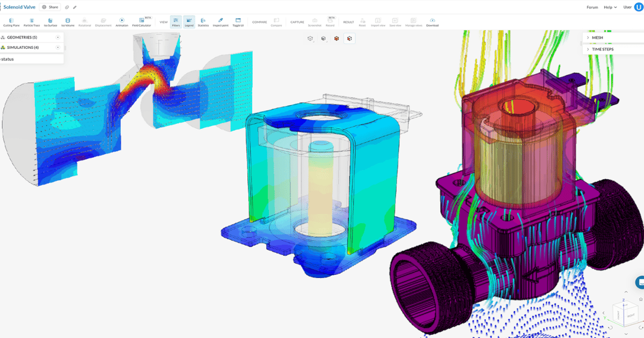This screenshot has width=644, height=338.
Task: Expand the Mesh panel
Action: click(x=613, y=38)
